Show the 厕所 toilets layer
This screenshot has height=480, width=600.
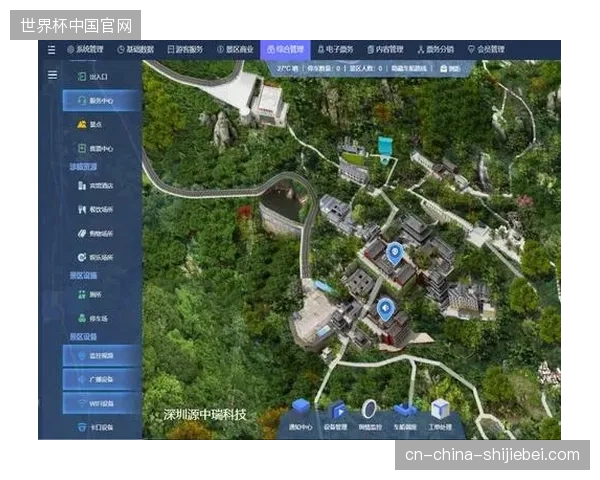[90, 294]
